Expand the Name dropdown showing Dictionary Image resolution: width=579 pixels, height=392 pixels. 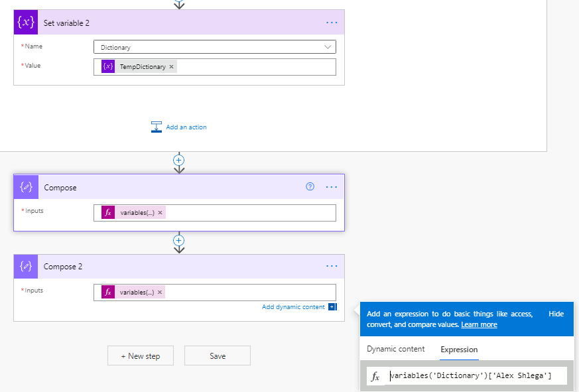[x=328, y=47]
